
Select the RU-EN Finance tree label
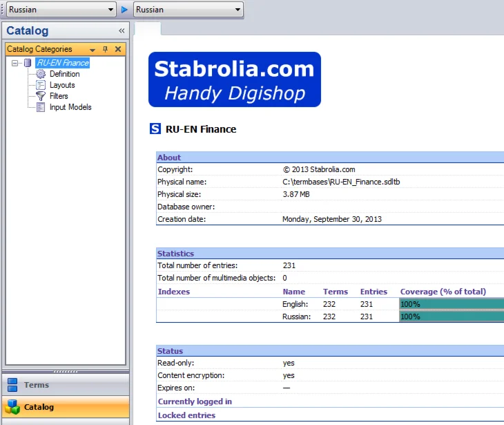pyautogui.click(x=63, y=63)
